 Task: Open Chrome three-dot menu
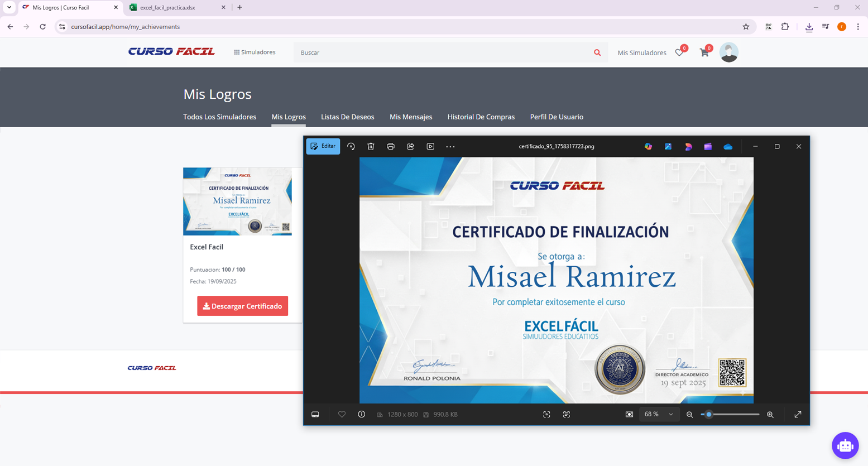[858, 27]
